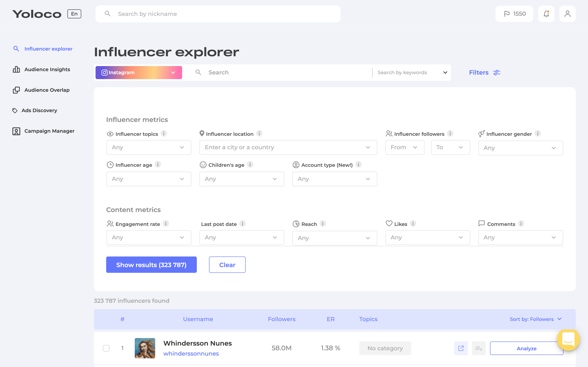Image resolution: width=588 pixels, height=367 pixels.
Task: Click Show results (323 787)
Action: [x=151, y=265]
